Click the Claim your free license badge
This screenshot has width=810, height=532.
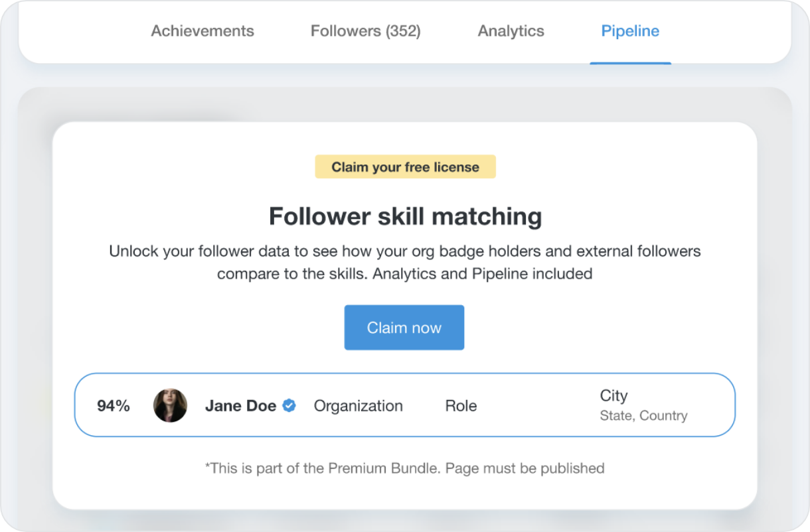406,167
